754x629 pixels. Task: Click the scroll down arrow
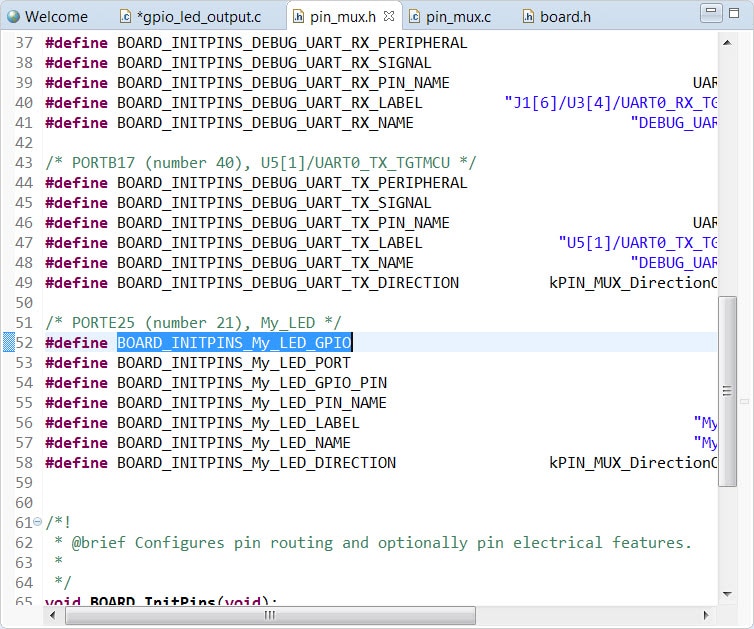click(x=727, y=597)
